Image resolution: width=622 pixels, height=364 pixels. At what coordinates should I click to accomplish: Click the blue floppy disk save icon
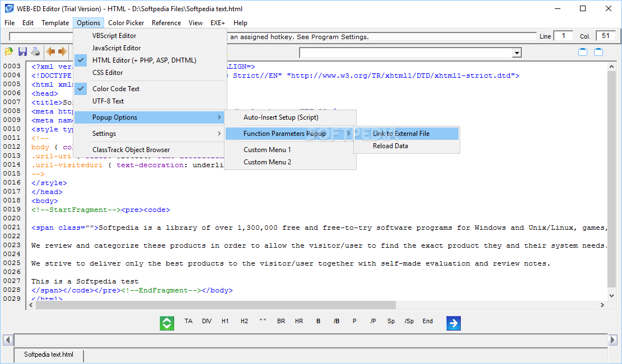pyautogui.click(x=22, y=51)
